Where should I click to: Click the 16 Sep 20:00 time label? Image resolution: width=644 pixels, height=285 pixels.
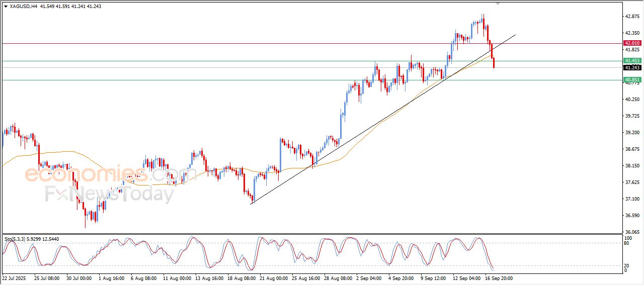pos(499,277)
